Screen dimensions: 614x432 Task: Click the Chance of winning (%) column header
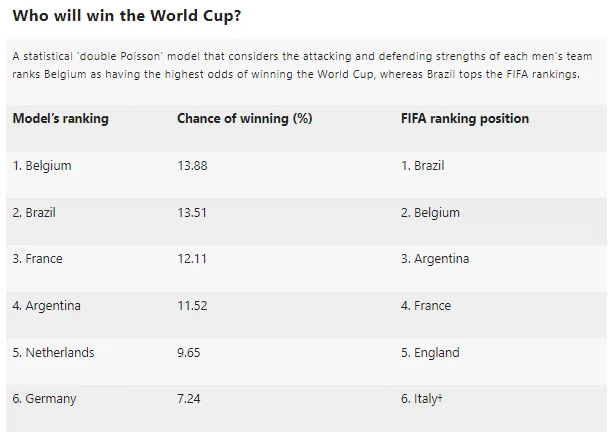[x=245, y=119]
